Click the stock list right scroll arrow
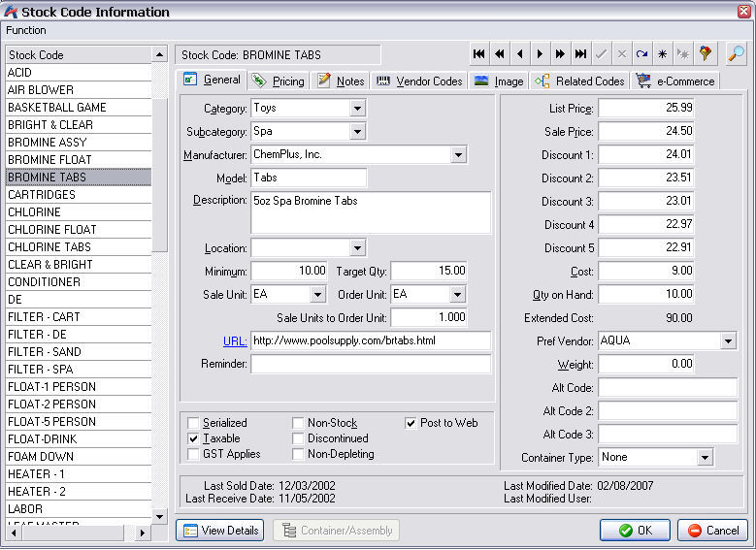 pyautogui.click(x=142, y=534)
